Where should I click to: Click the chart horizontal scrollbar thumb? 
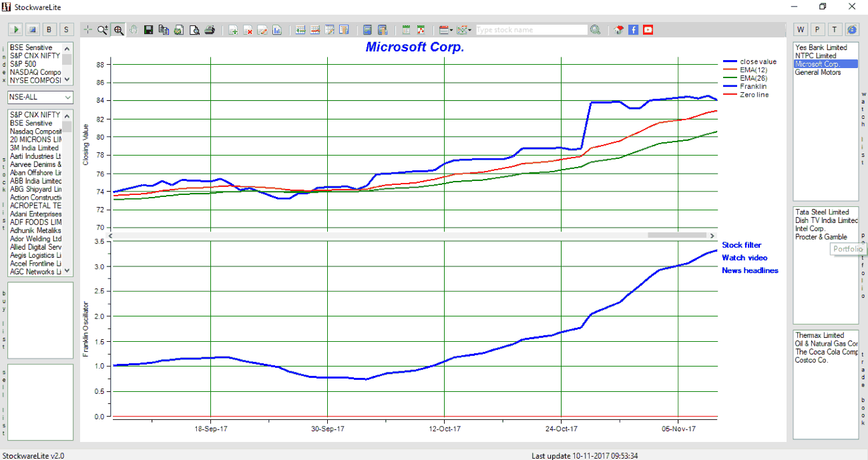coord(677,235)
